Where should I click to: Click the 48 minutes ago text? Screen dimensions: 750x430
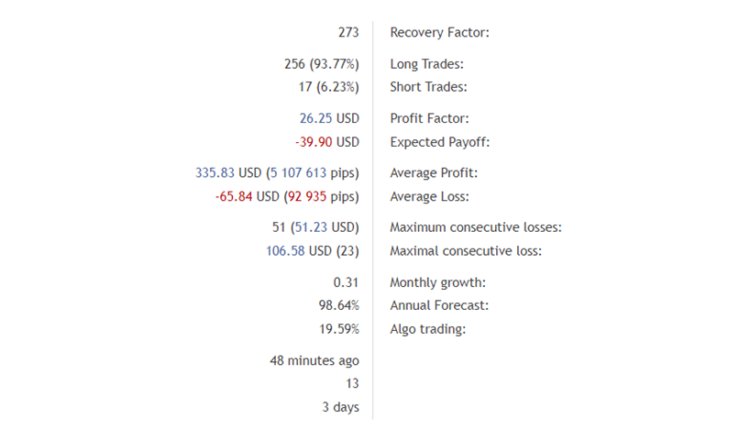coord(314,360)
